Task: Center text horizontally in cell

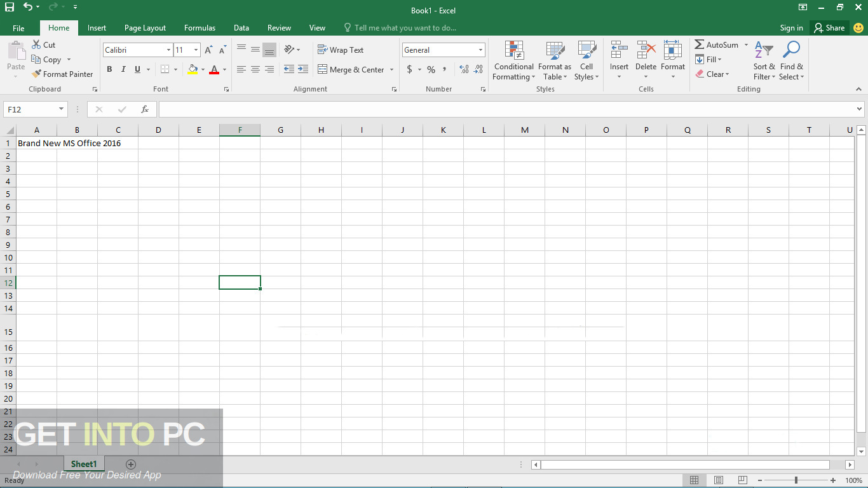Action: tap(255, 69)
